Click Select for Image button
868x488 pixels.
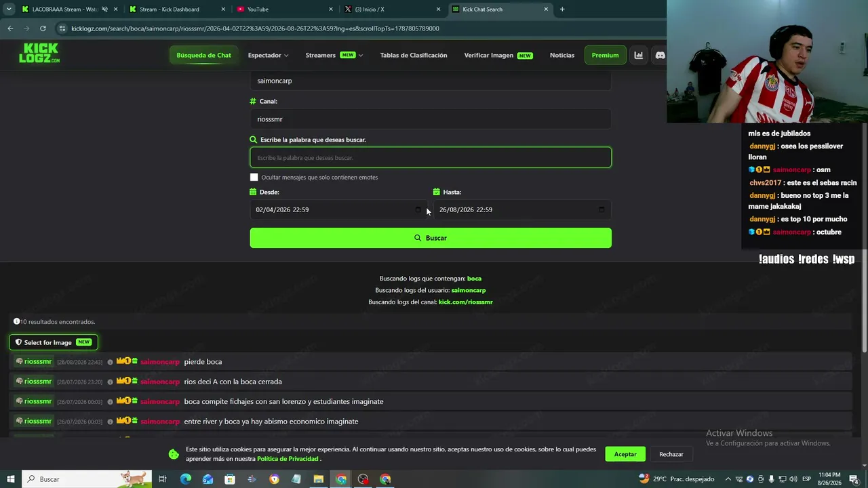(x=54, y=342)
